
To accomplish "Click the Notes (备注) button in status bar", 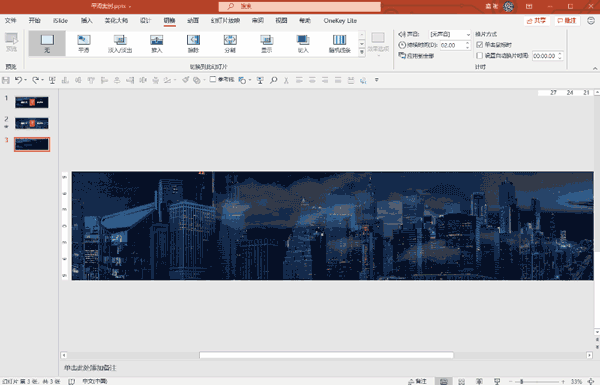I will click(x=417, y=381).
